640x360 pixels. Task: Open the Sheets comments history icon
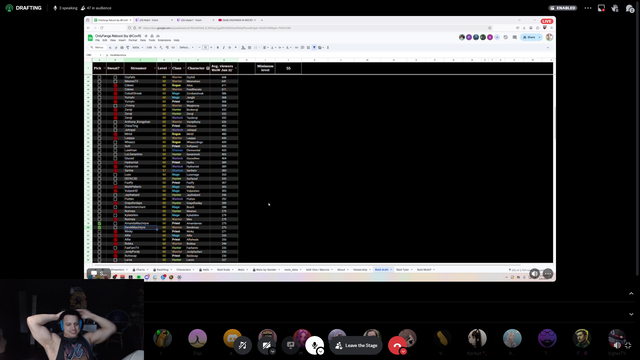coord(515,37)
